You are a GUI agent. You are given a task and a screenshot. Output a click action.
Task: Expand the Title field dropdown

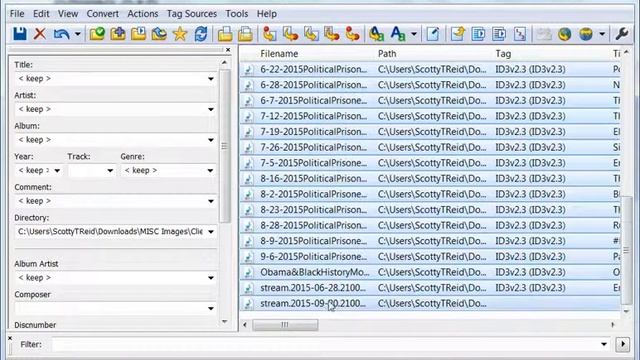[x=211, y=78]
